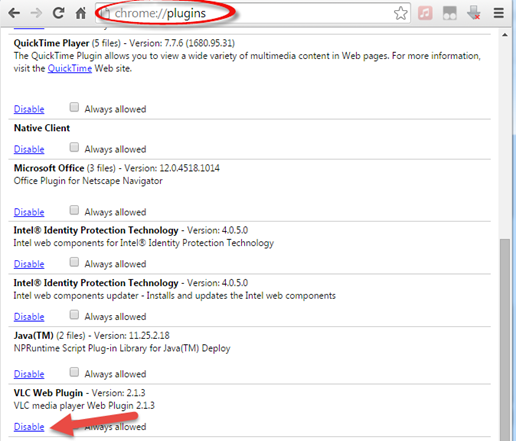The image size is (516, 441).
Task: Reload the page with the refresh icon
Action: pyautogui.click(x=59, y=13)
